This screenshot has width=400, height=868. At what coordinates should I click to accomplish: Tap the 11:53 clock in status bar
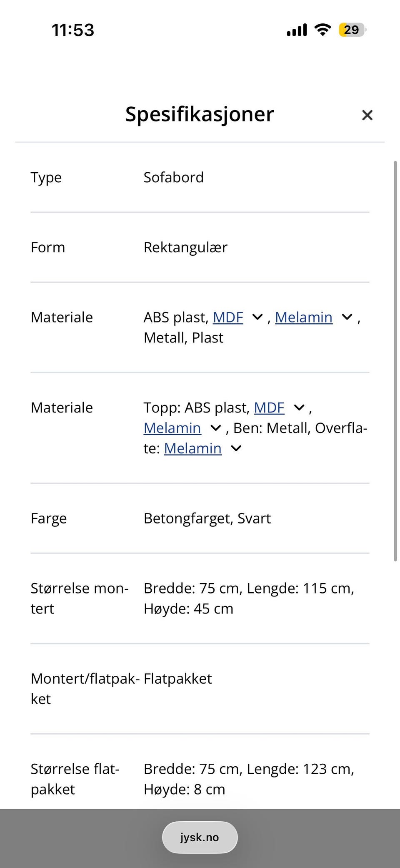73,30
